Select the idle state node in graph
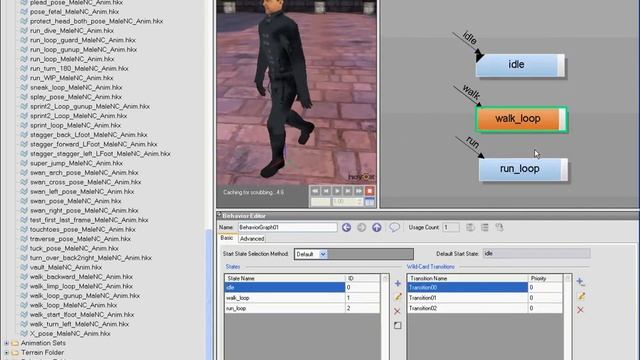The width and height of the screenshot is (640, 360). (520, 65)
